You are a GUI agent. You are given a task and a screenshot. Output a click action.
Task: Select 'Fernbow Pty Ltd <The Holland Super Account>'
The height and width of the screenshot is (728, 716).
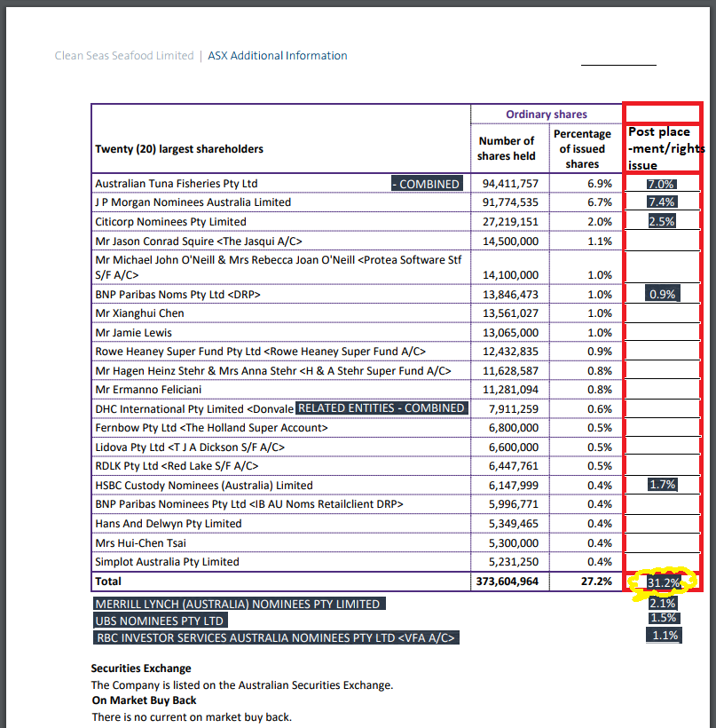pos(211,428)
